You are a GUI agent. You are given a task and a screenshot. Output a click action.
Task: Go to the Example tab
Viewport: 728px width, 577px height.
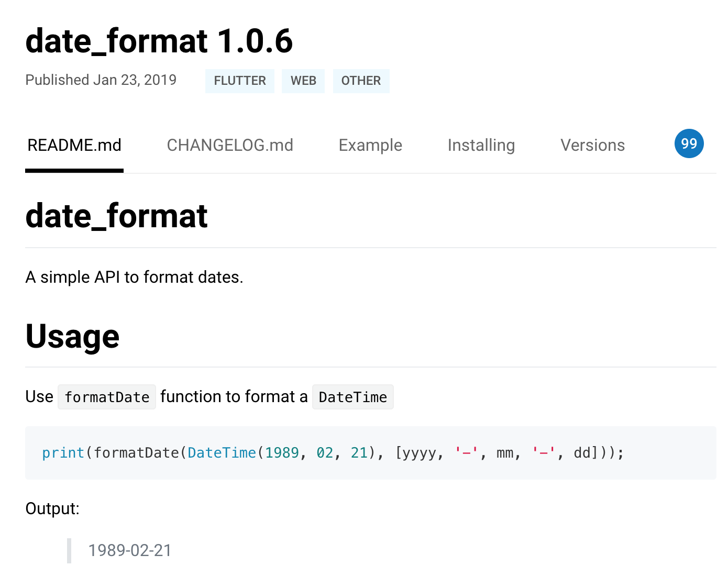370,145
